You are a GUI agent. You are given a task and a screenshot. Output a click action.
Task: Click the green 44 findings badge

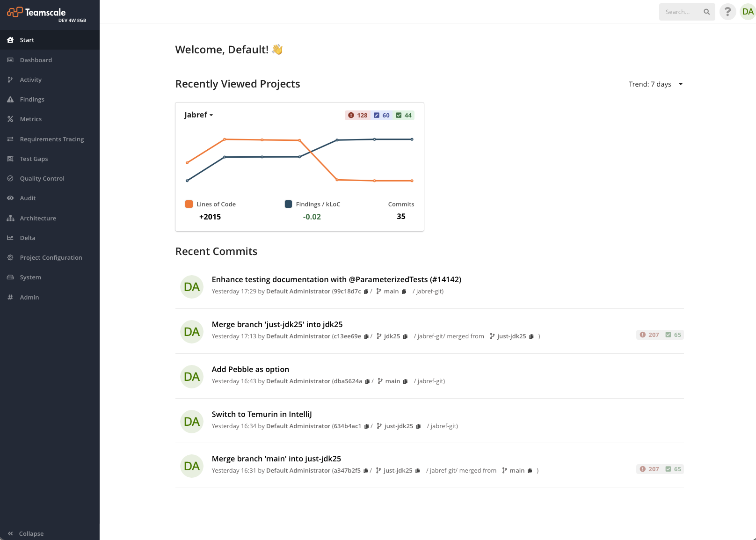[404, 116]
